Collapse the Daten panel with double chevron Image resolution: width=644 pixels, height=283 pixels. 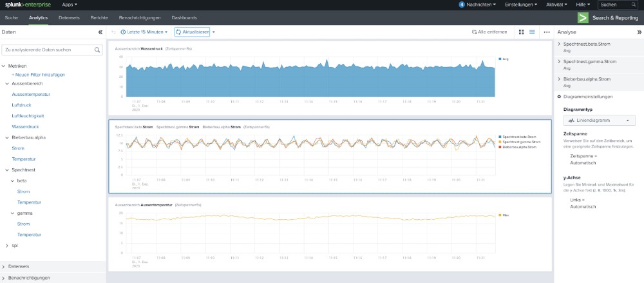[x=100, y=32]
